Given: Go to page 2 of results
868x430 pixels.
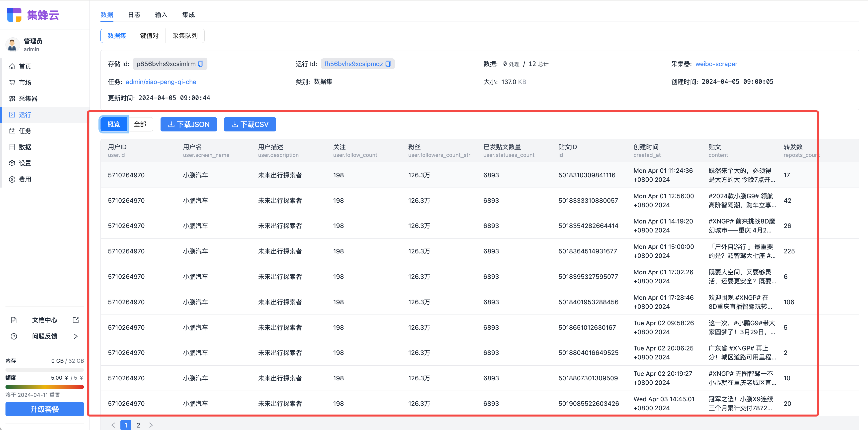Looking at the screenshot, I should click(138, 425).
